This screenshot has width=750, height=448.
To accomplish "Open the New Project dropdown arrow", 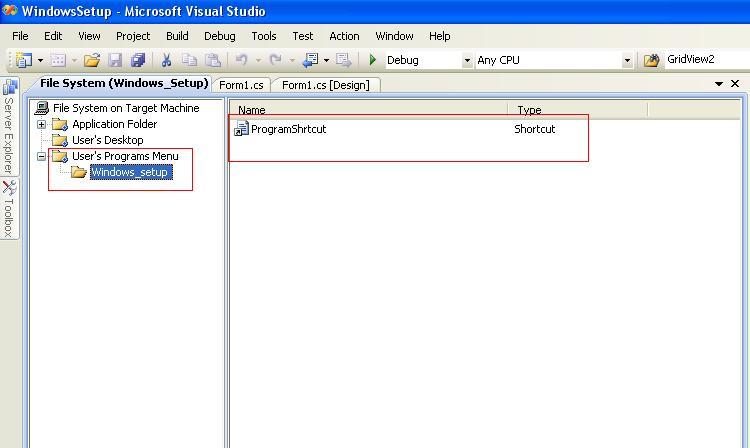I will [40, 60].
